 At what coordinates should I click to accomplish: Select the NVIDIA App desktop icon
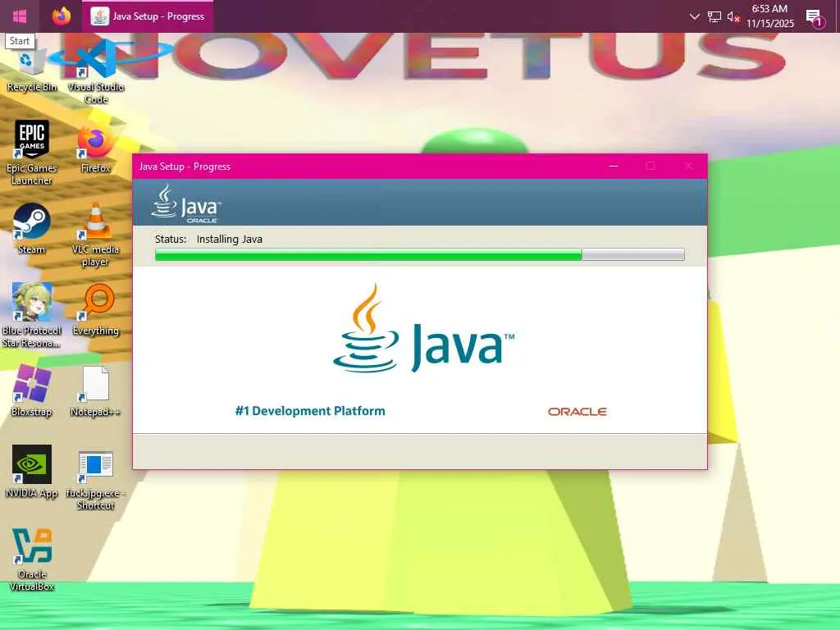coord(32,472)
